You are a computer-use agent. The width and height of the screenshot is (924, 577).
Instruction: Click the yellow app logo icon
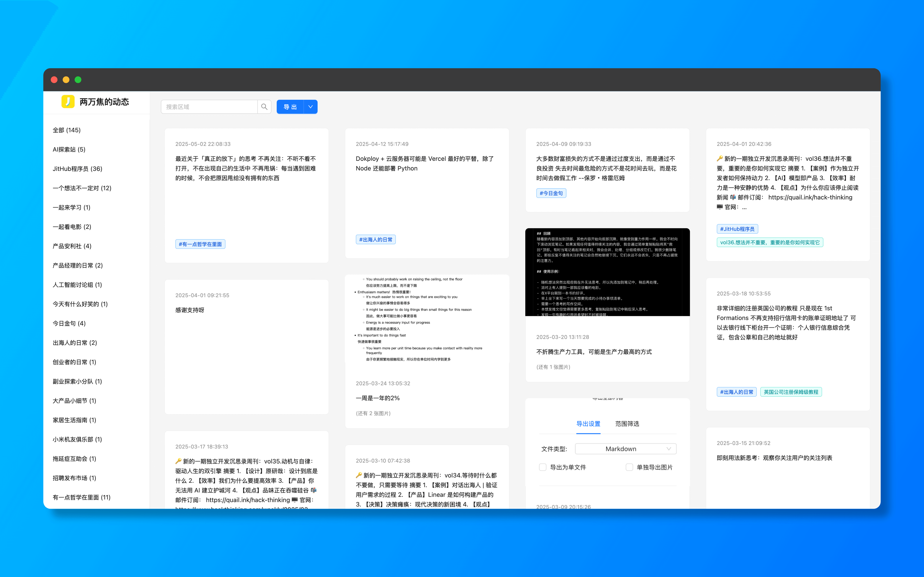click(x=68, y=101)
